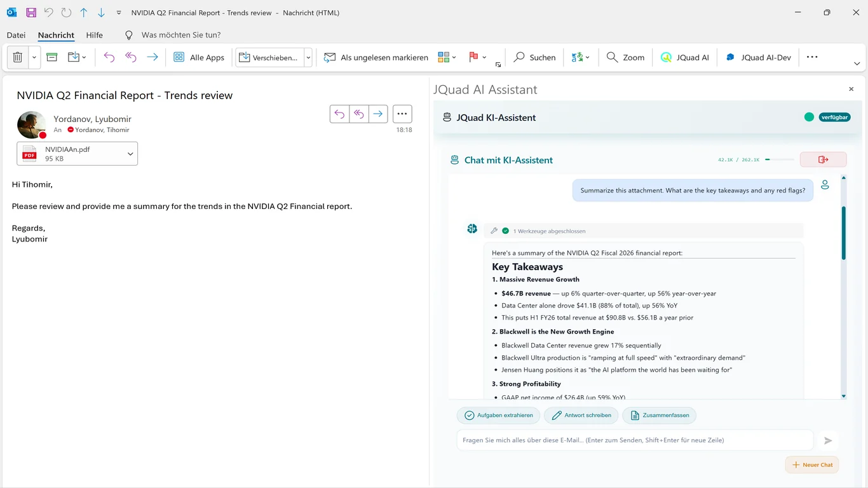Click 'Was möchten Sie tun?' search box
868x488 pixels.
[181, 35]
